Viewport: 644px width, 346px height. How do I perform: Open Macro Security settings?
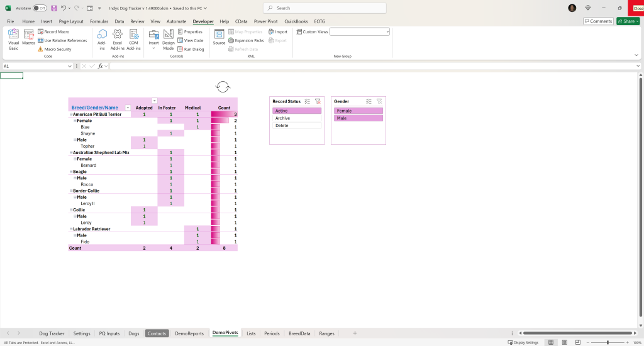54,49
